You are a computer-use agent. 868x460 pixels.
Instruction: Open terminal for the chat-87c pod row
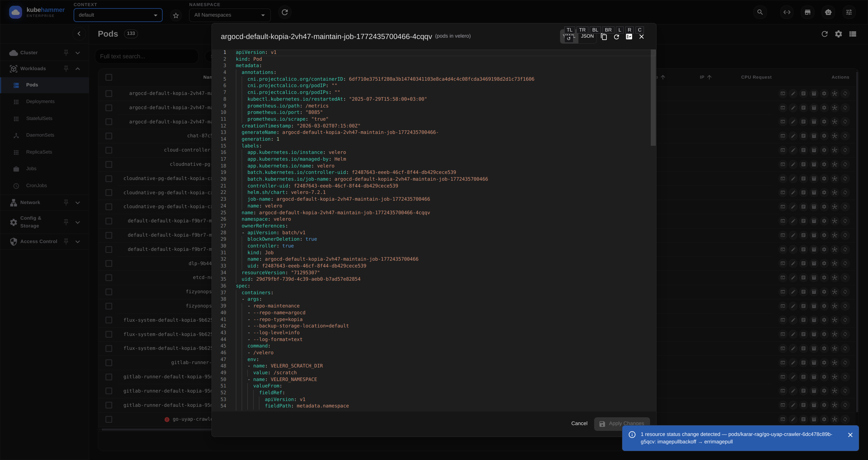(x=783, y=136)
